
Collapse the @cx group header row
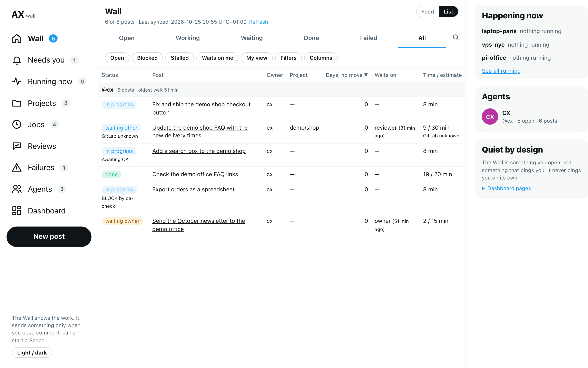coord(282,90)
